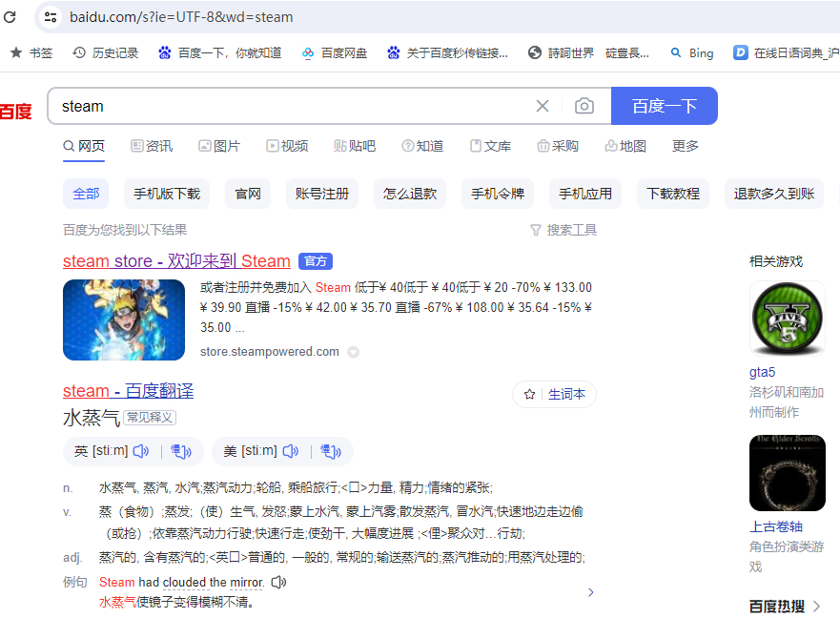Switch to the 文库 tab
840x618 pixels.
(x=490, y=146)
